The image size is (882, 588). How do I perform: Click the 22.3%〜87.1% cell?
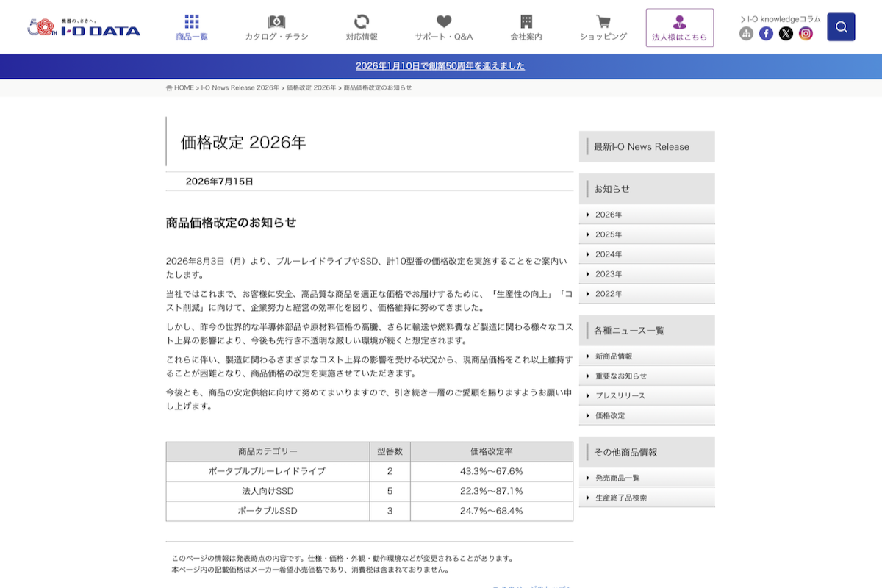pyautogui.click(x=492, y=491)
